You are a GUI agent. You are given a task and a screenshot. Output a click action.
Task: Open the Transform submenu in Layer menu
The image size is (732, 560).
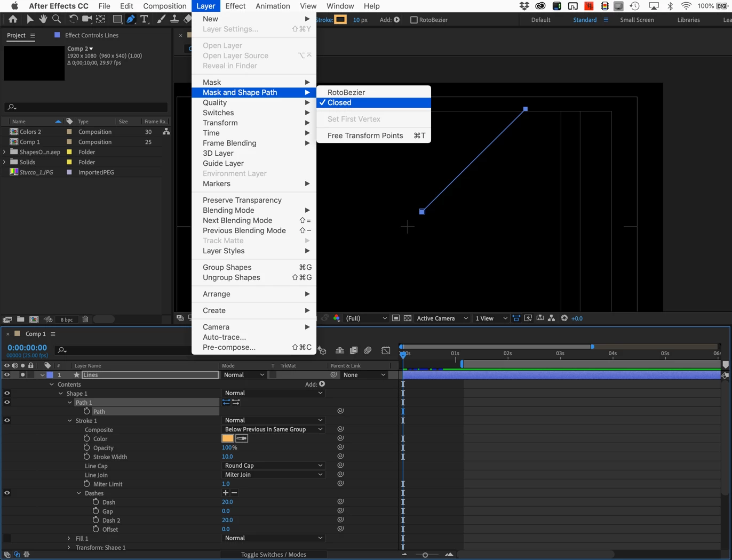254,123
